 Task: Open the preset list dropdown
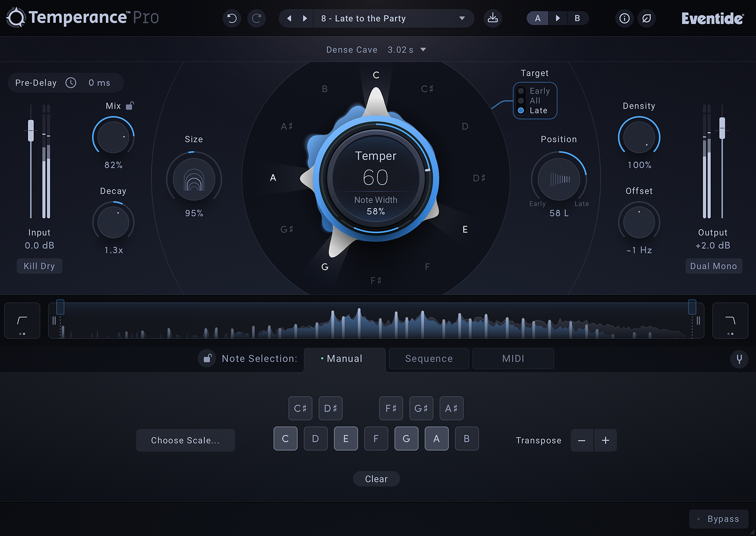tap(461, 18)
